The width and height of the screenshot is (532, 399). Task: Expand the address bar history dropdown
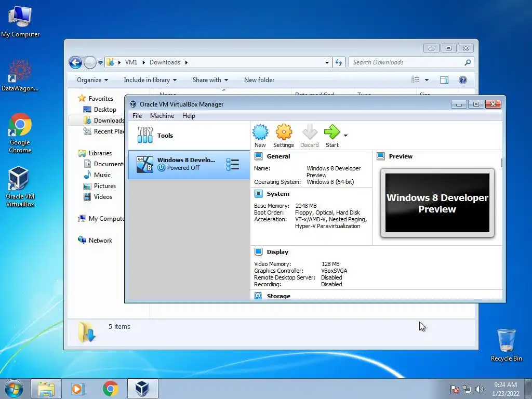(x=327, y=63)
